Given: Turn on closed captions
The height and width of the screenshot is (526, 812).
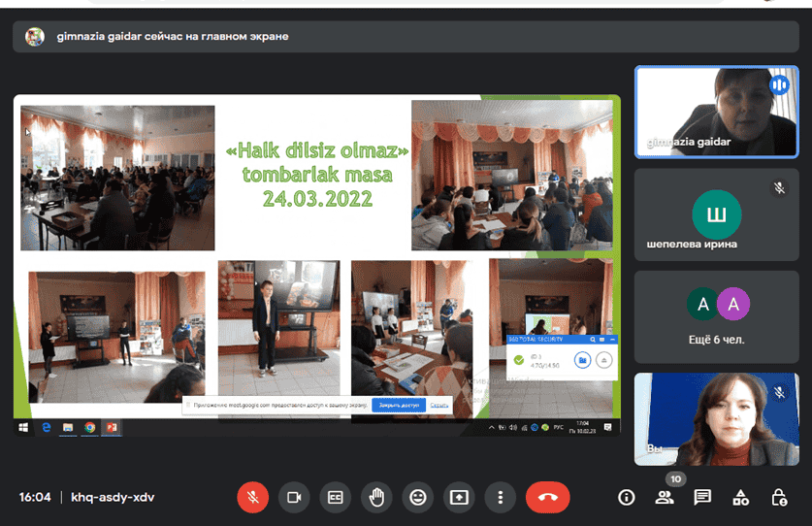Looking at the screenshot, I should (x=335, y=497).
